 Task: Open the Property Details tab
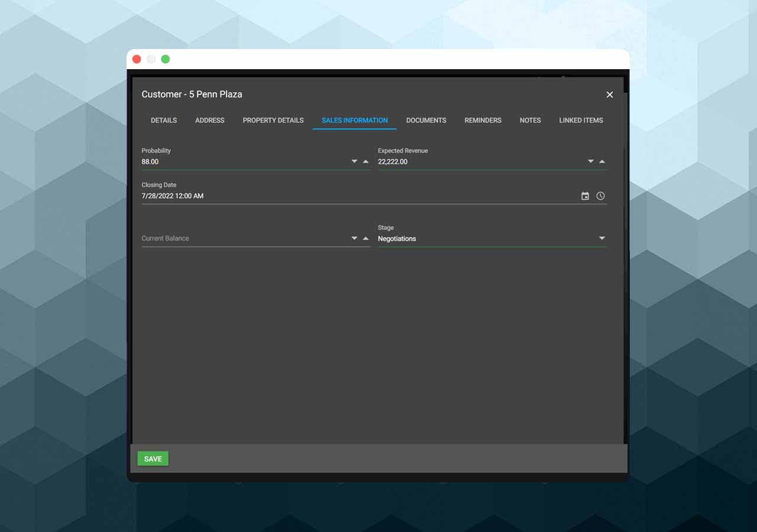273,120
